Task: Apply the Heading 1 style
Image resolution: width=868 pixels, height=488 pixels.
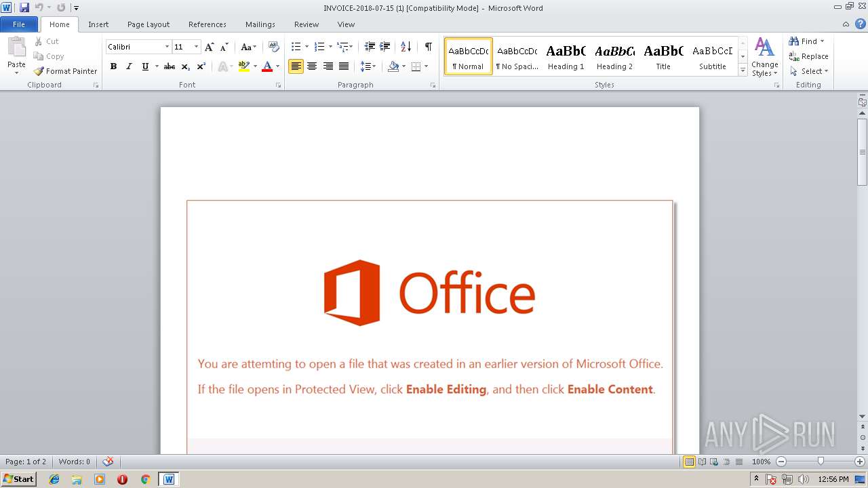Action: point(566,56)
